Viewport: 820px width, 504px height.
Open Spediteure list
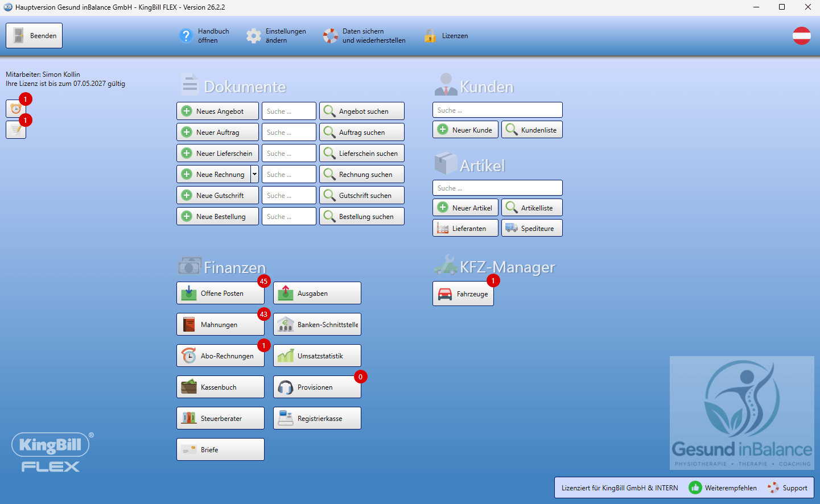(x=532, y=228)
